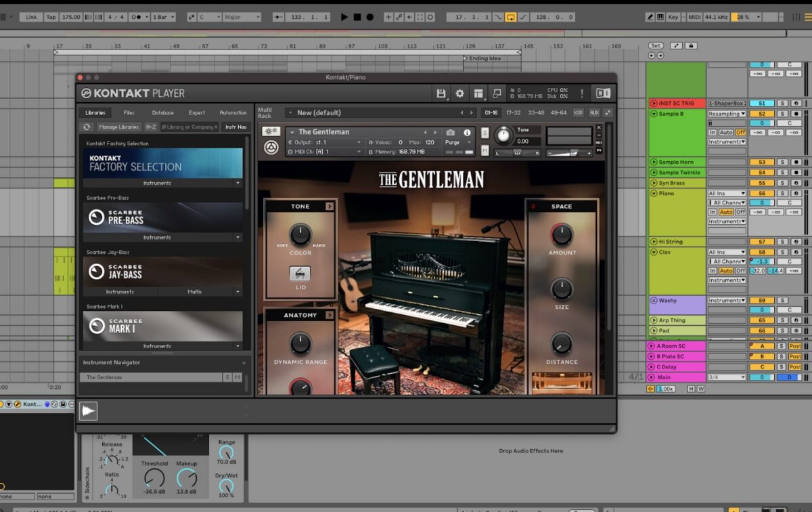This screenshot has height=512, width=812.
Task: Click the Play button in Ableton transport
Action: click(344, 17)
